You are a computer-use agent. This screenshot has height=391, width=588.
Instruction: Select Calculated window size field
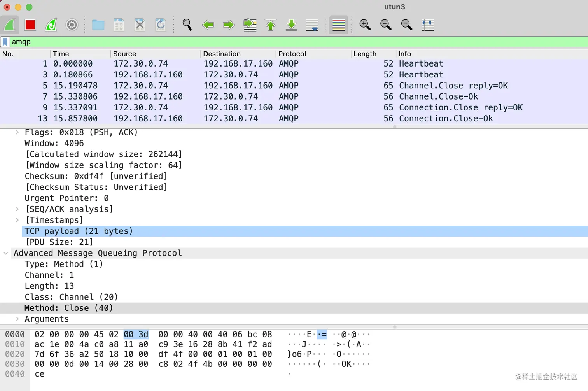coord(103,154)
